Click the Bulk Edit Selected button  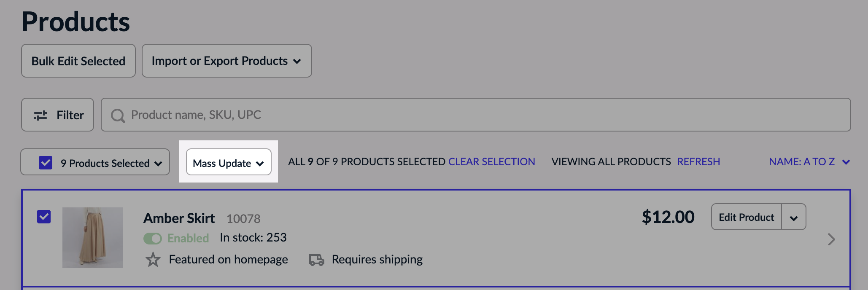click(x=78, y=61)
